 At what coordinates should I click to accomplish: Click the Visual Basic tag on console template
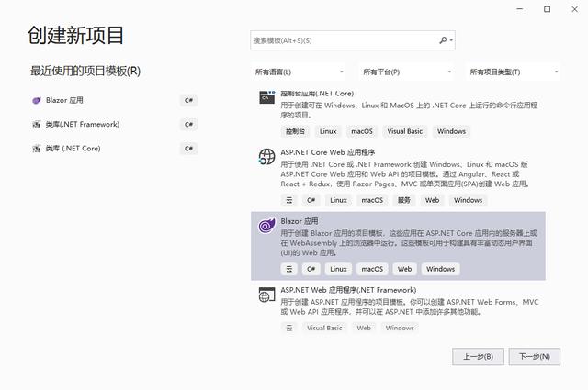click(x=404, y=131)
